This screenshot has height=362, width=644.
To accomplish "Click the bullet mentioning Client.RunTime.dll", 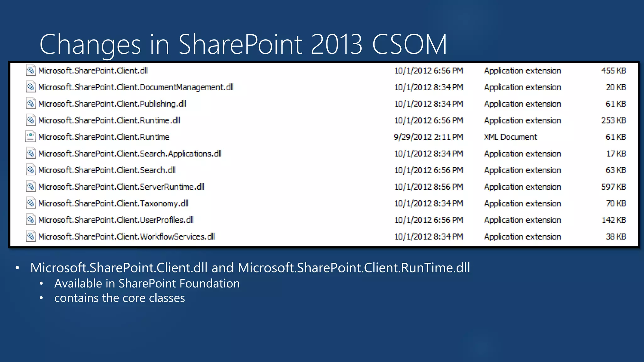I will click(x=250, y=268).
